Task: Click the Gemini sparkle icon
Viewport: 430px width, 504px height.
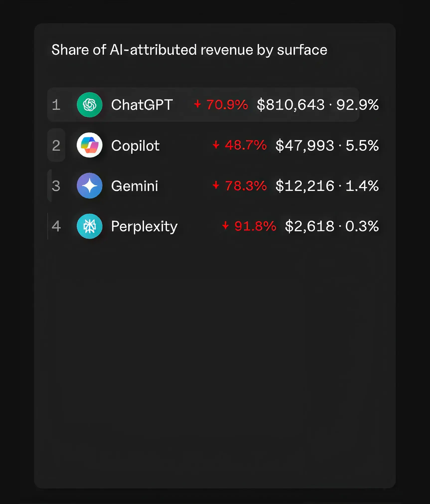Action: click(89, 186)
